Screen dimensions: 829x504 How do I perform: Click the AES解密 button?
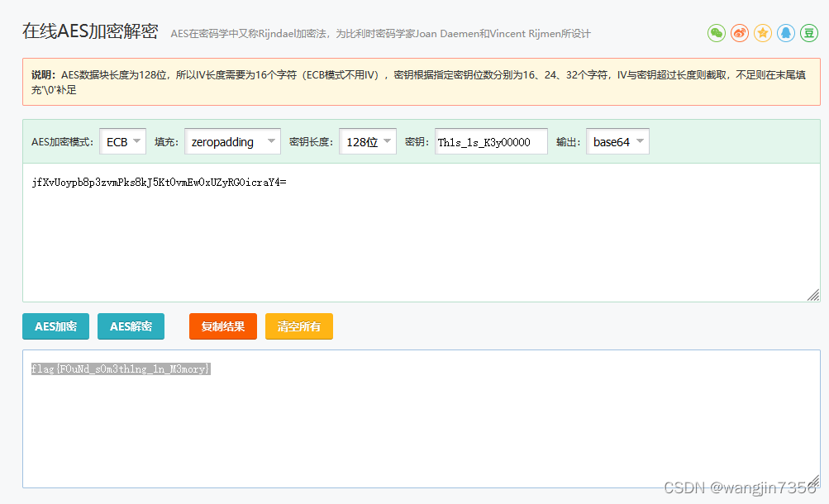pyautogui.click(x=131, y=326)
